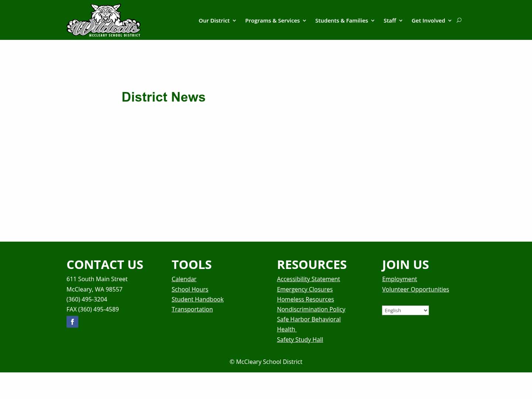Viewport: 532px width, 399px height.
Task: Click the Wildcats McCleary School District logo
Action: tap(103, 20)
